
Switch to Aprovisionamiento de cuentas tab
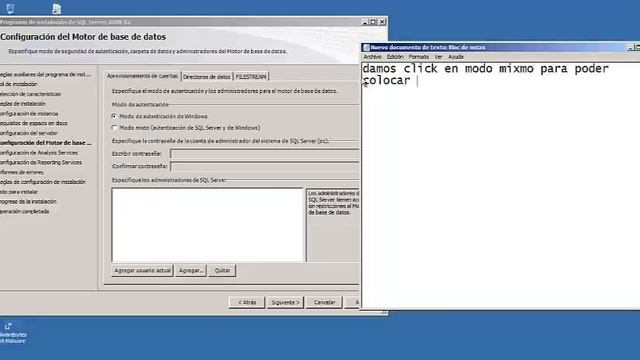click(x=142, y=76)
